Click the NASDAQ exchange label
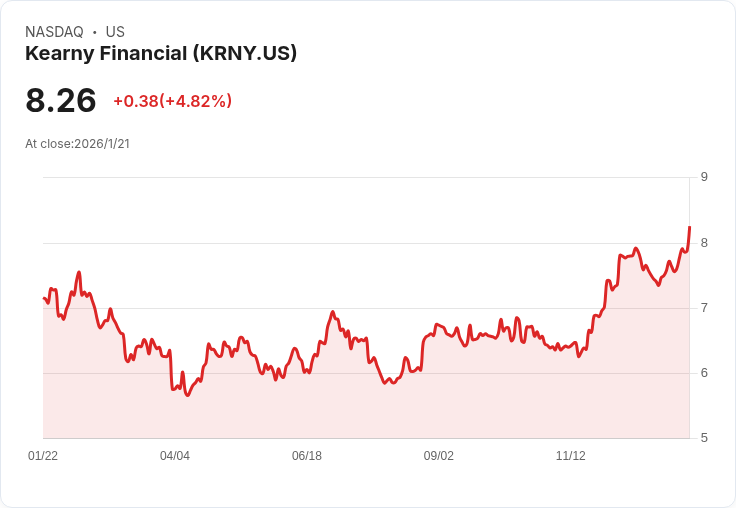The image size is (736, 508). click(x=54, y=32)
